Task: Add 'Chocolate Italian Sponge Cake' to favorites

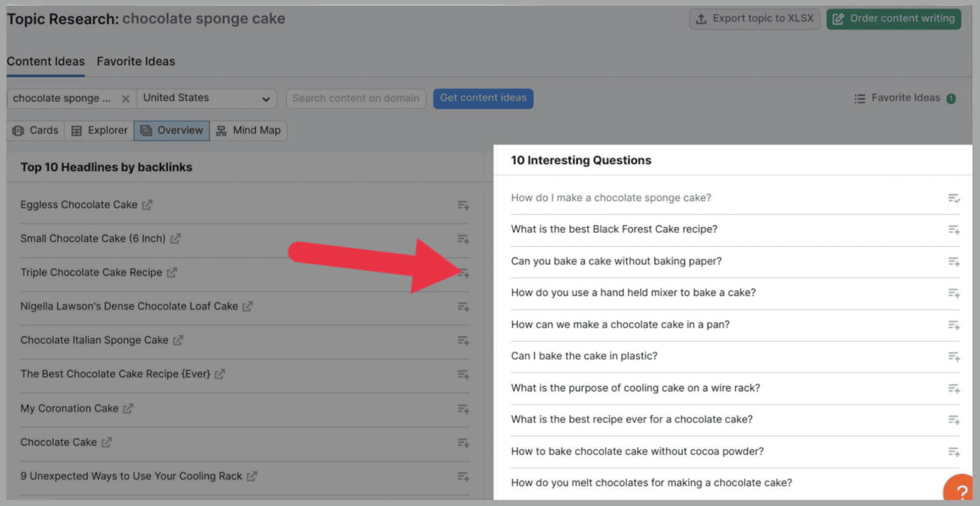Action: pos(463,341)
